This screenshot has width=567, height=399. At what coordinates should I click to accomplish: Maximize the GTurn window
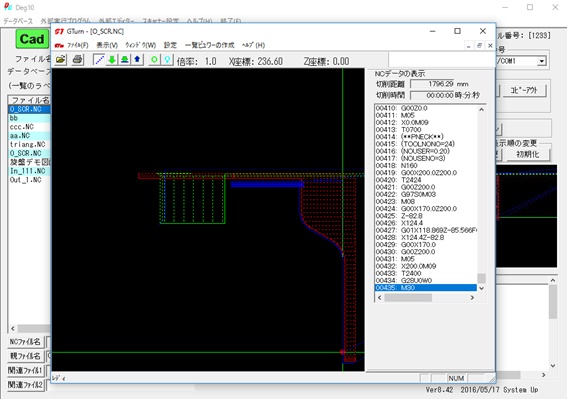click(x=457, y=31)
